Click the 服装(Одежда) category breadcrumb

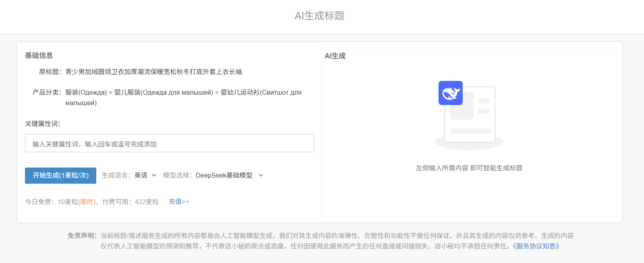[86, 92]
